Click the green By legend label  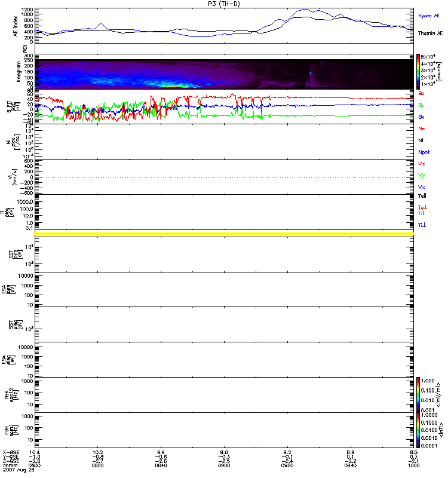[422, 105]
